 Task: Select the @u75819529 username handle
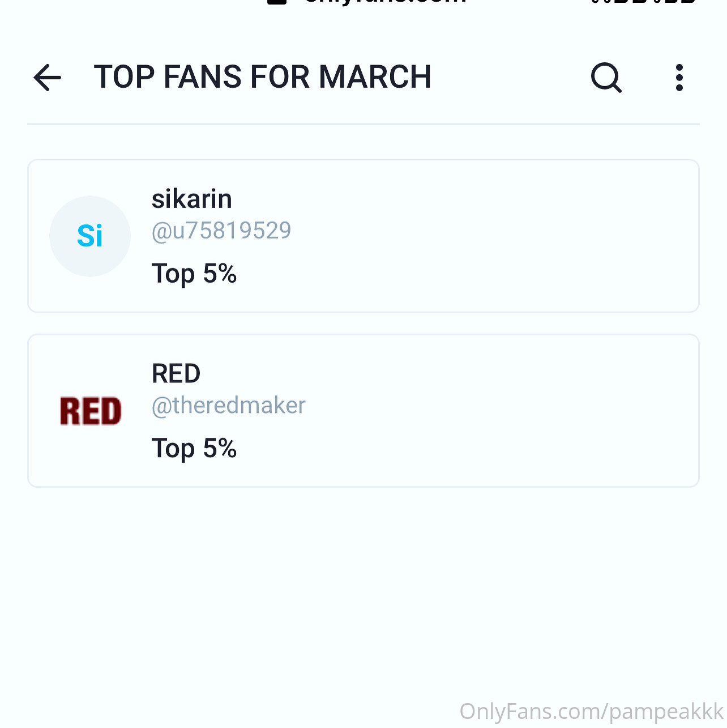click(x=221, y=231)
